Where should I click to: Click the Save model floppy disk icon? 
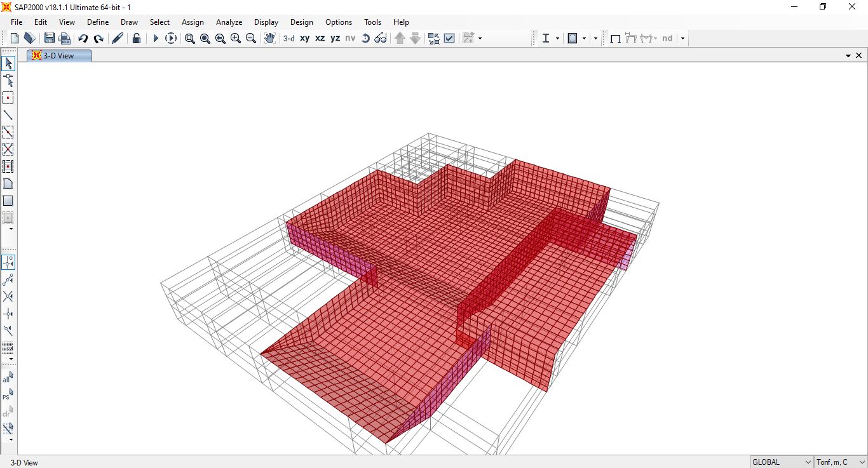pos(49,38)
